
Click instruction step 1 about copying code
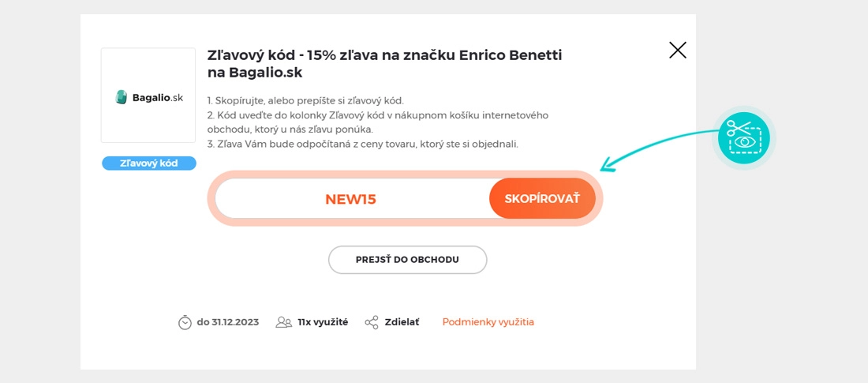tap(305, 100)
